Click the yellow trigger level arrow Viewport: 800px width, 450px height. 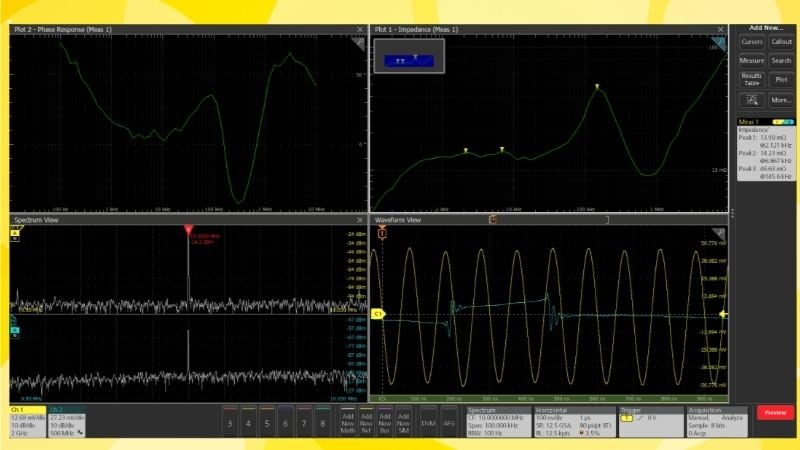723,314
